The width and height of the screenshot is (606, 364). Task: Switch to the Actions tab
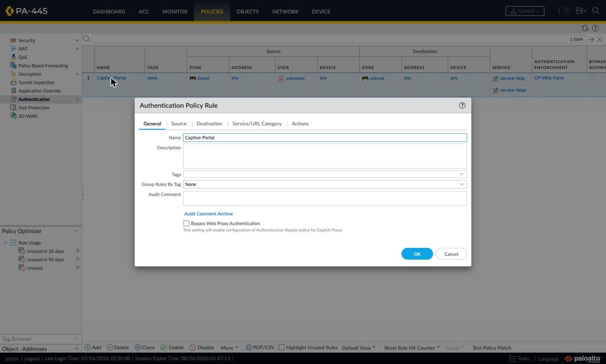(300, 124)
